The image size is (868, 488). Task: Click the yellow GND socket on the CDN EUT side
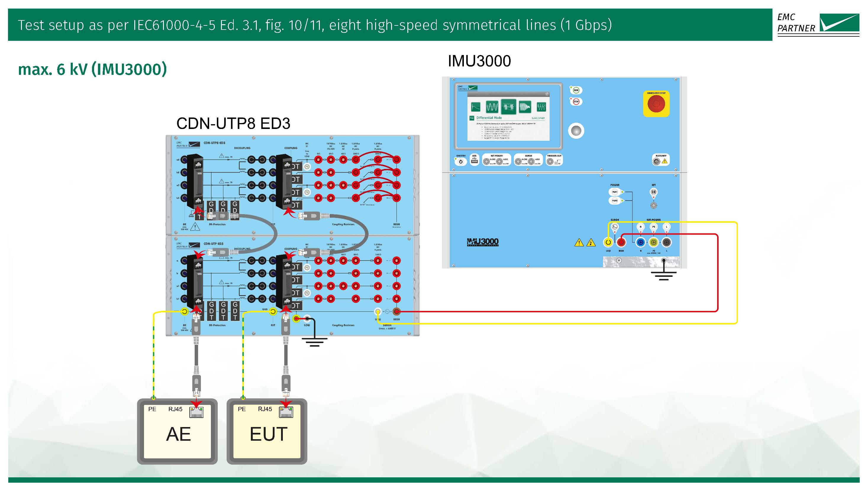[273, 311]
